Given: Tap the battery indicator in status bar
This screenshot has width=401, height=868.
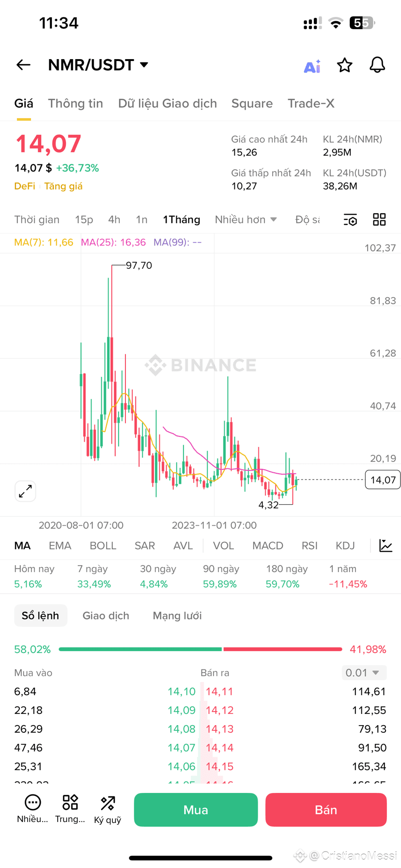Looking at the screenshot, I should (x=362, y=23).
